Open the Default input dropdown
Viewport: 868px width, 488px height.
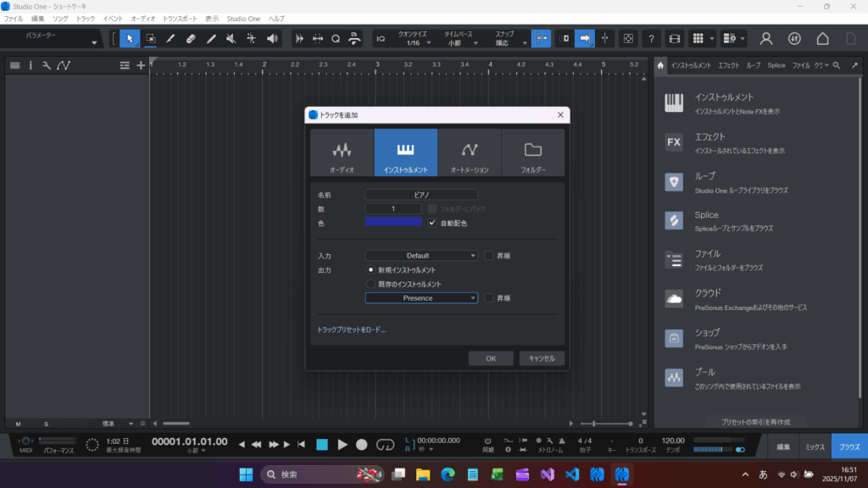pyautogui.click(x=421, y=255)
